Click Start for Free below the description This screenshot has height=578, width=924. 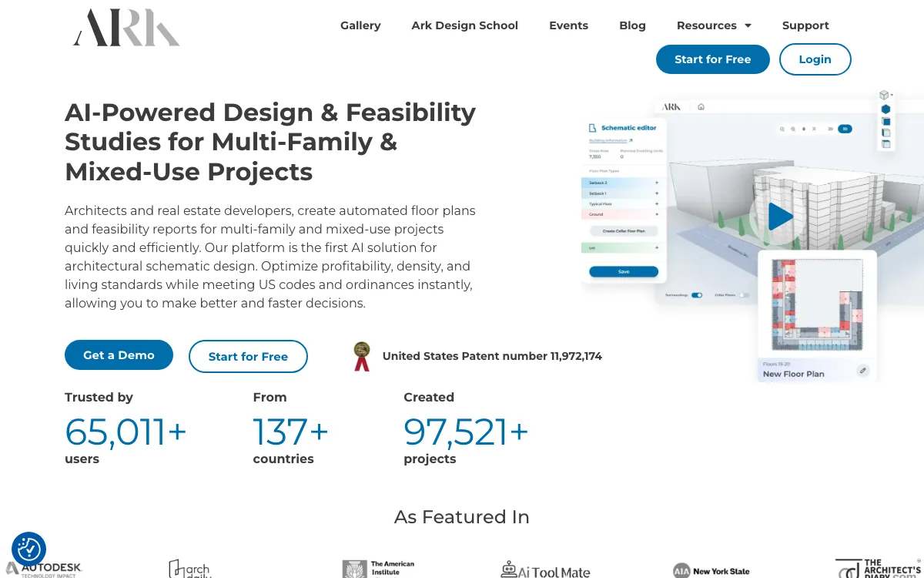point(248,357)
